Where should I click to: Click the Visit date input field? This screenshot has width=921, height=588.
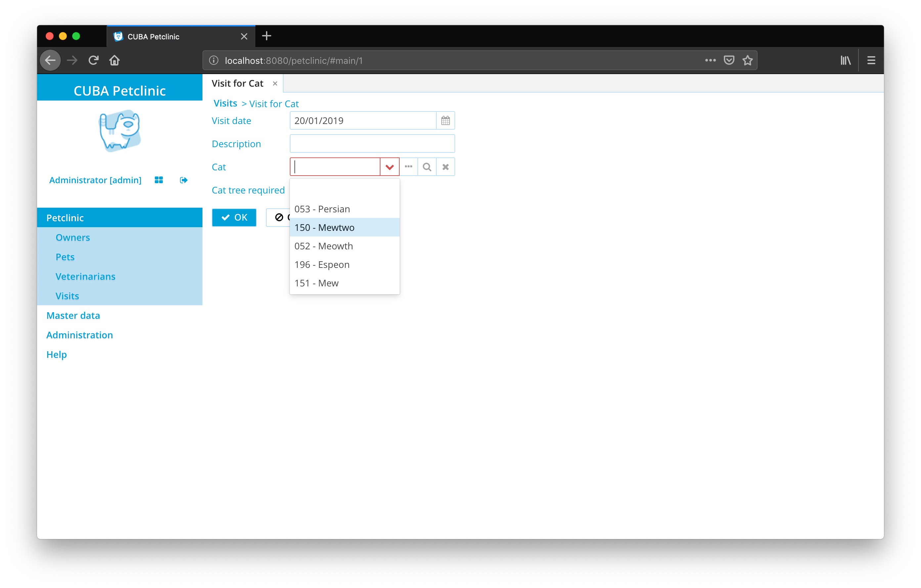coord(363,120)
